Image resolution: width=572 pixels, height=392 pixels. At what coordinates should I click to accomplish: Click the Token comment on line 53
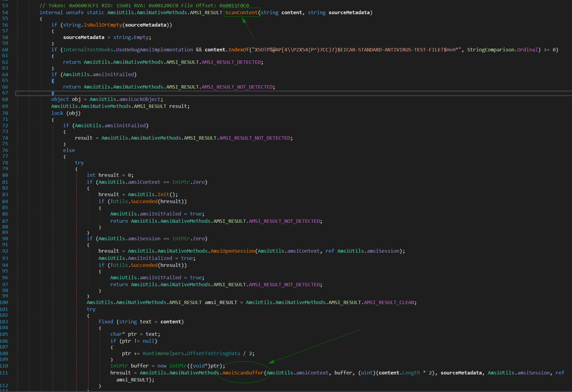coord(144,5)
